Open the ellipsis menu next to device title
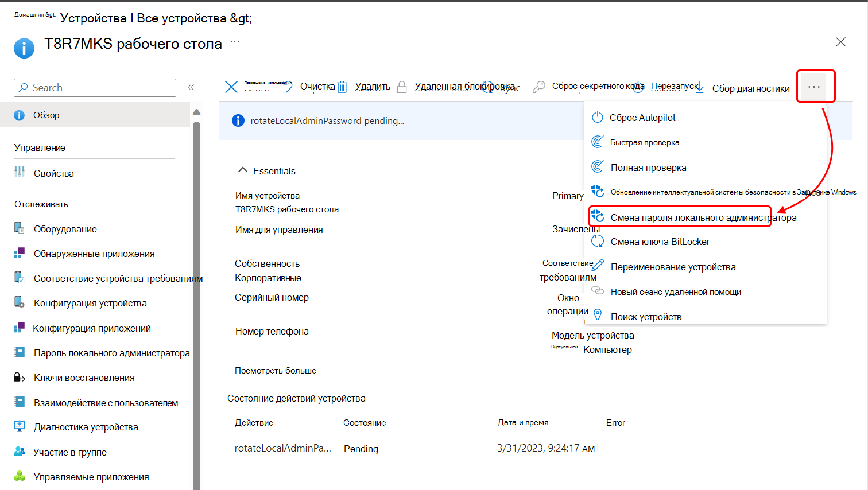The width and height of the screenshot is (868, 490). point(235,42)
